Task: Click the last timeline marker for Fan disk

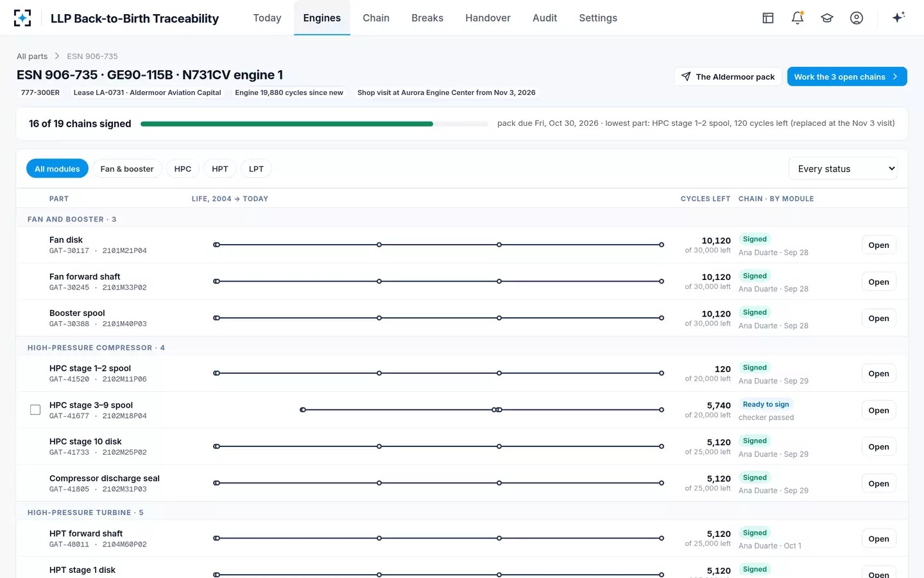Action: (662, 245)
